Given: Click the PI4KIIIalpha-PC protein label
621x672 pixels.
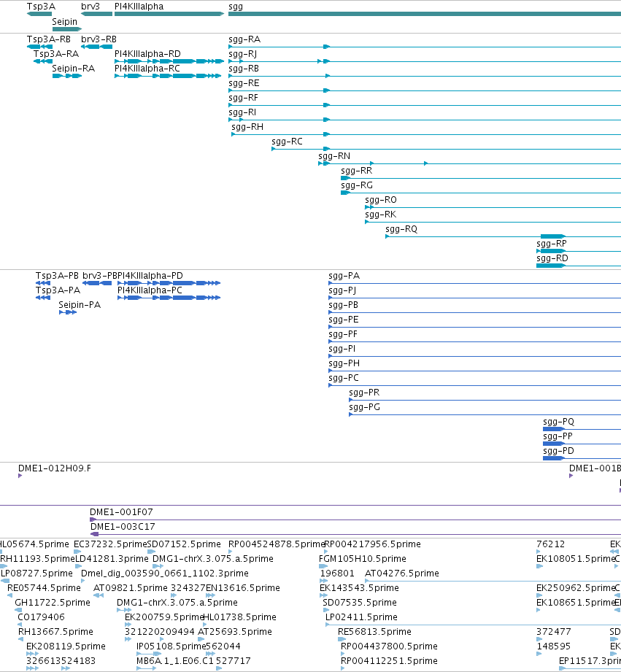Looking at the screenshot, I should [150, 290].
